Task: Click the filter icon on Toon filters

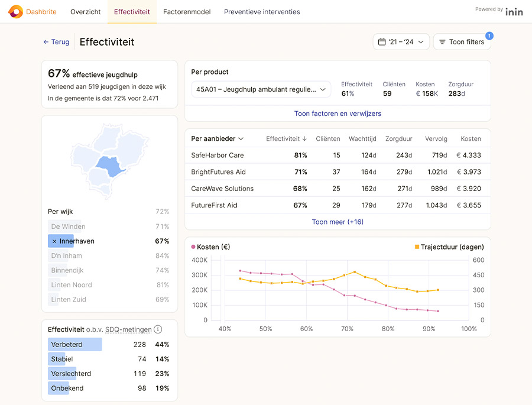Action: click(442, 42)
